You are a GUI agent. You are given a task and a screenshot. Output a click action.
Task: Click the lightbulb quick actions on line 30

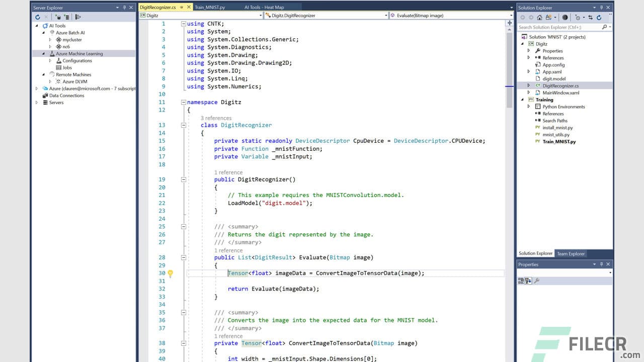coord(170,273)
